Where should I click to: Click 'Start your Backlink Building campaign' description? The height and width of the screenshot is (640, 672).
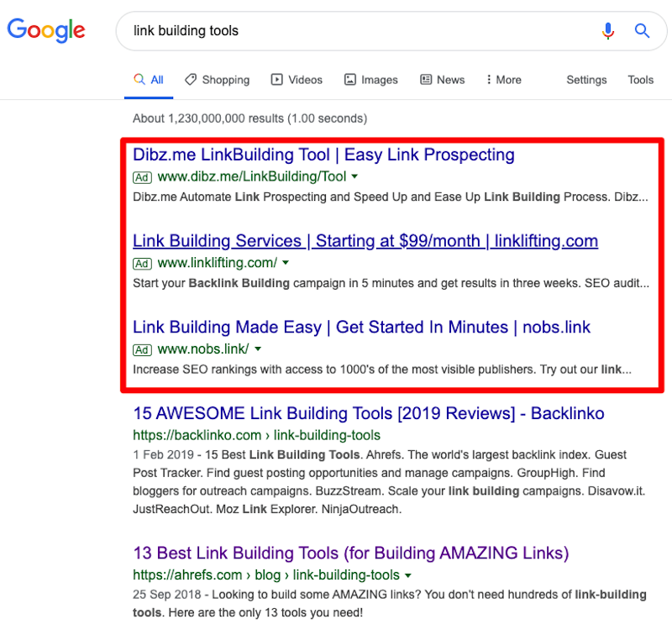click(x=391, y=283)
